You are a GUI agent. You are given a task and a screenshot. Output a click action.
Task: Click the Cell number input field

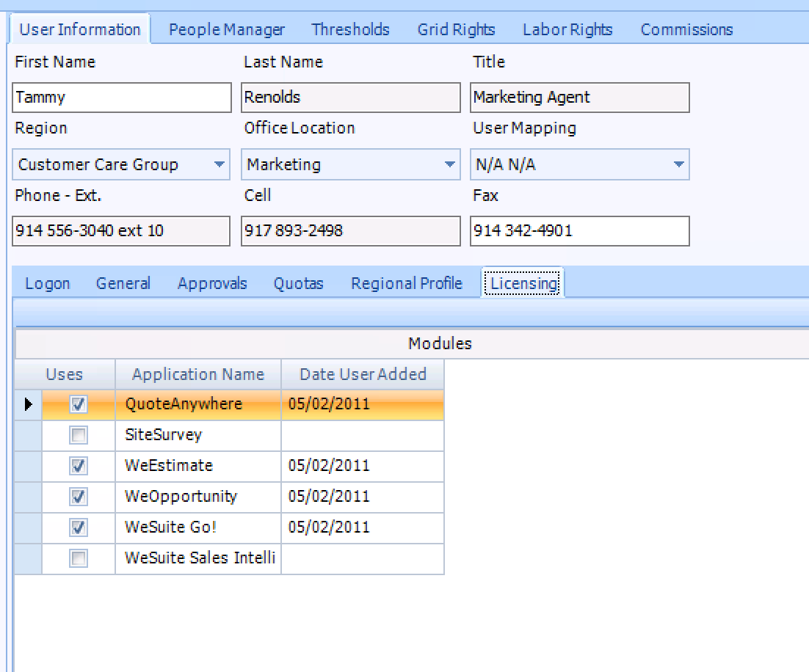351,230
